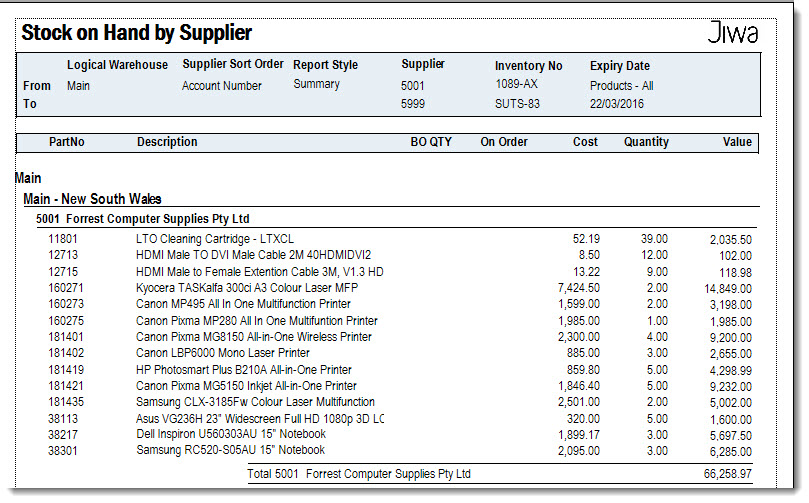Click Total 5001 Forrest Computer Supplies label
809x503 pixels.
point(359,474)
